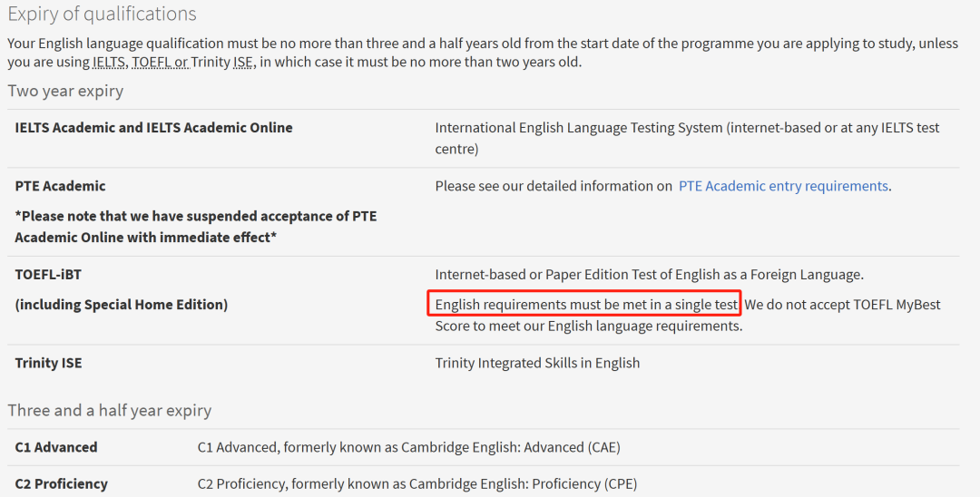Click the Cambridge English: Proficiency (CPE) description

416,483
